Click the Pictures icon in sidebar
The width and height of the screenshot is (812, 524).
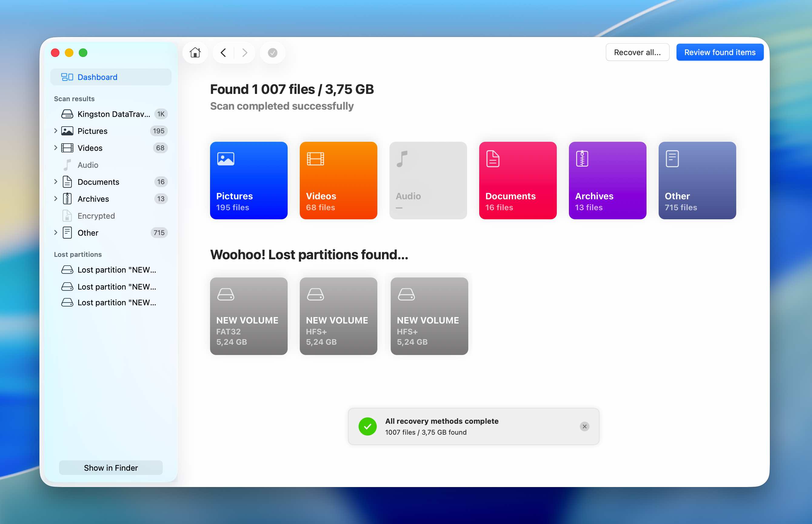pos(67,131)
